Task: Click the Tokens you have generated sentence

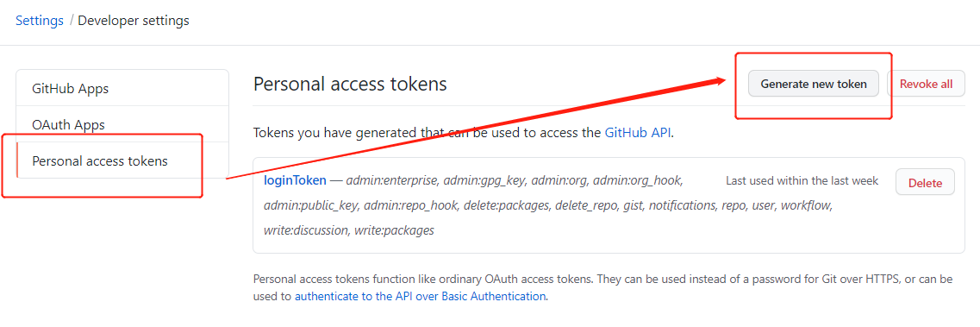Action: point(463,133)
